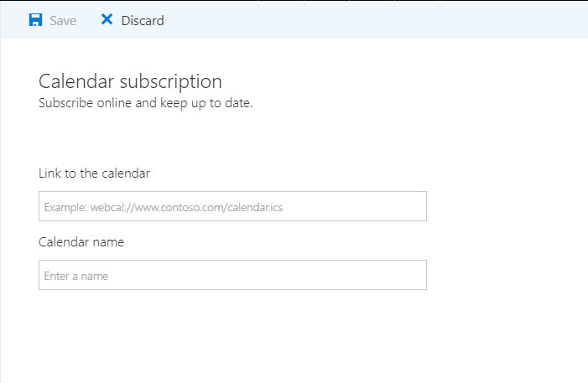Select the Save text label in toolbar
Viewport: 588px width, 383px height.
63,21
